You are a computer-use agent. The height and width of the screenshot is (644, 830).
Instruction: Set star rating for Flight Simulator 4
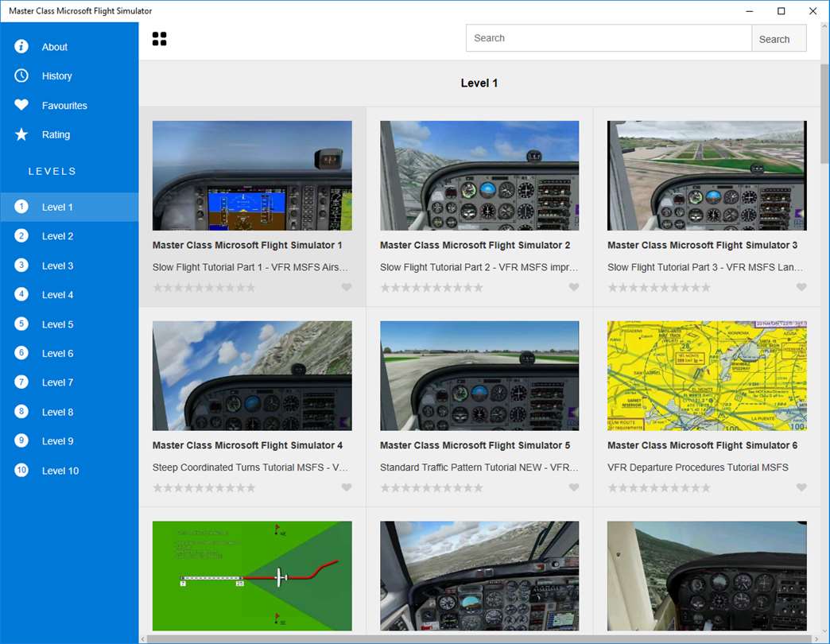pos(204,487)
